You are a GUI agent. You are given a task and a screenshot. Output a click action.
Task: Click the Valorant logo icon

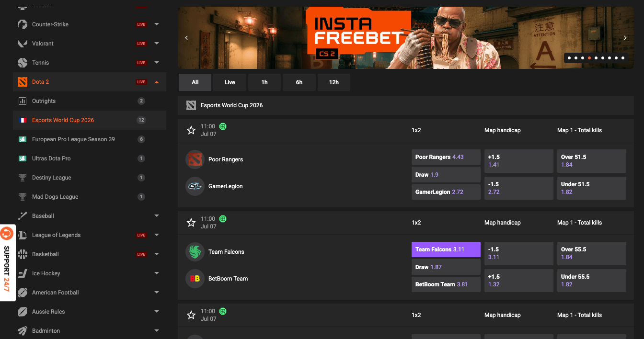[23, 44]
